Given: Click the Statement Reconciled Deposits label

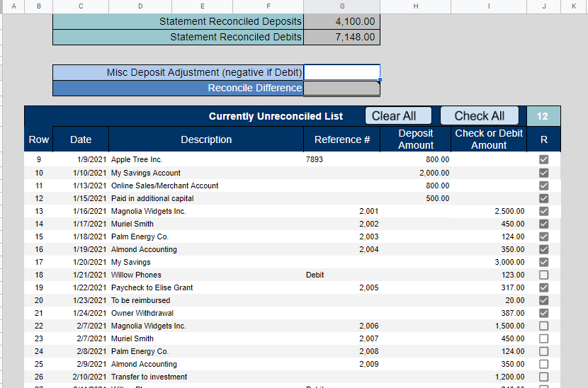Looking at the screenshot, I should [x=230, y=21].
